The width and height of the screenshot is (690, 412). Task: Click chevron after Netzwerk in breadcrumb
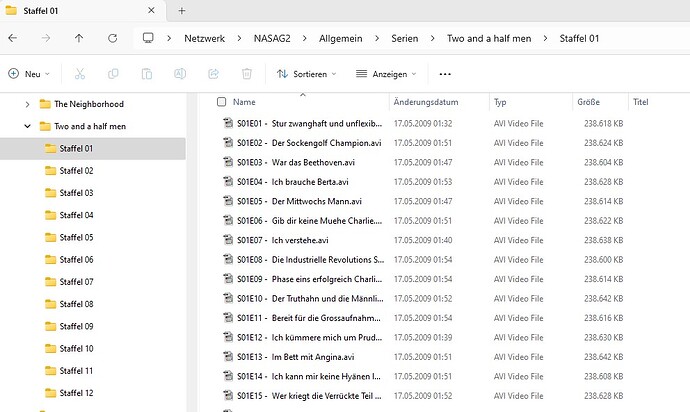(x=239, y=38)
